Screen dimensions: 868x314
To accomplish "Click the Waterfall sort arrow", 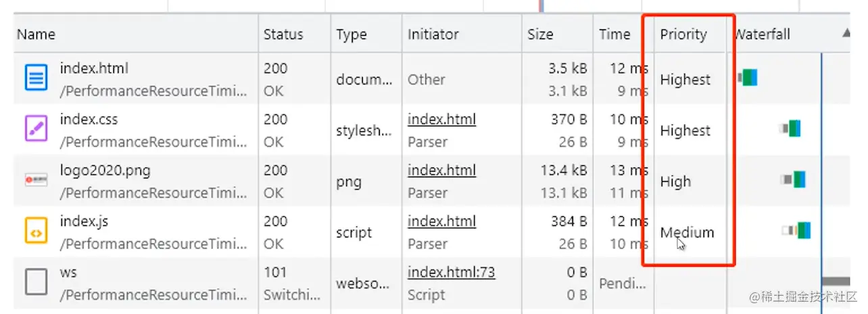I will point(846,33).
